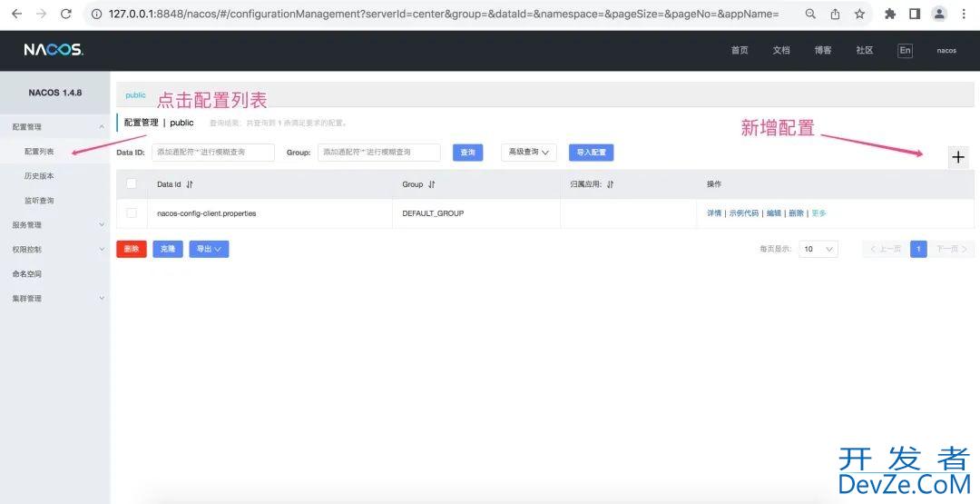Open the page size dropdown showing 10

click(x=818, y=249)
